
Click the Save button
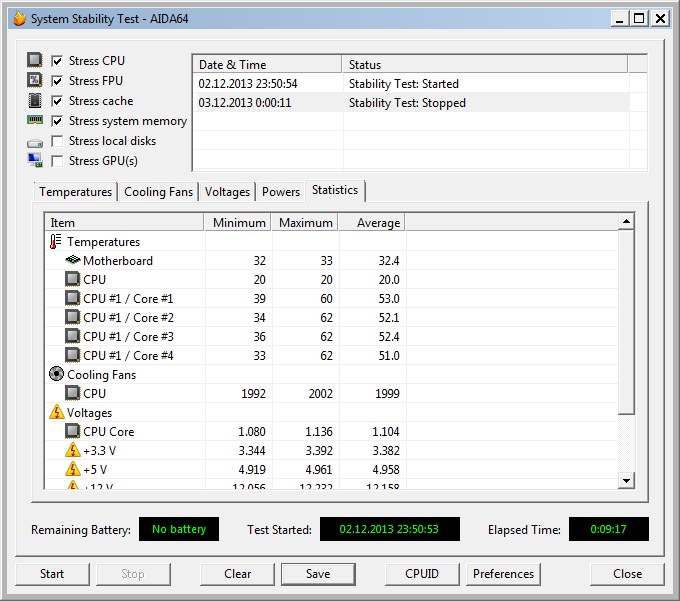coord(318,574)
